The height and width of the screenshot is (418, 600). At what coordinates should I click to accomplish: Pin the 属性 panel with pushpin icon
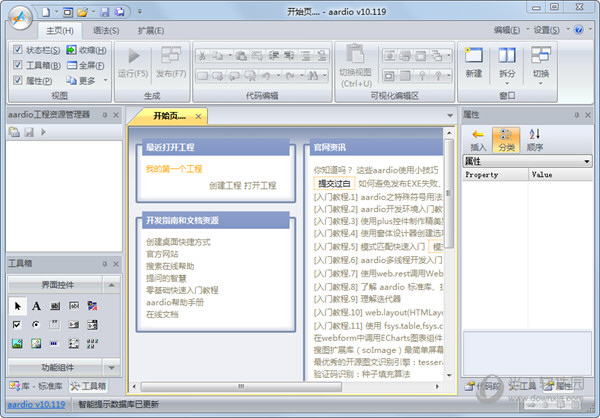point(577,115)
